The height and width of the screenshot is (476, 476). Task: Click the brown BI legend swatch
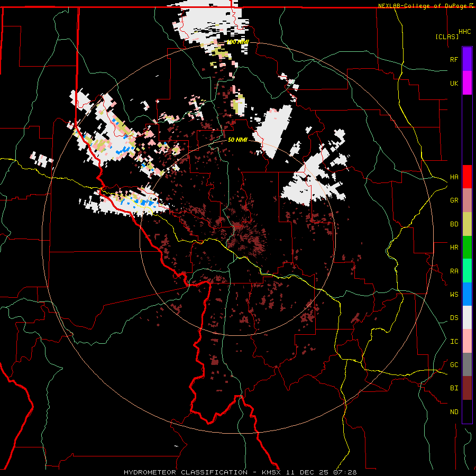point(467,388)
